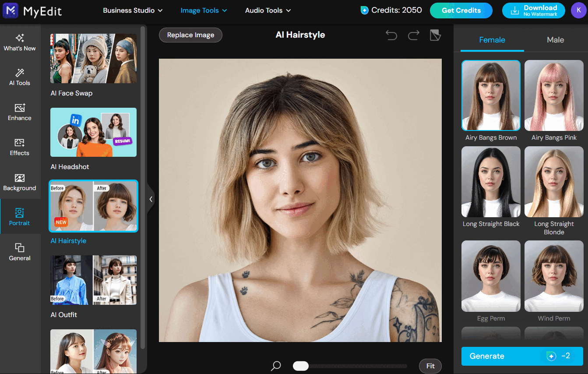This screenshot has height=374, width=588.
Task: Click the Fit zoom button
Action: [430, 366]
